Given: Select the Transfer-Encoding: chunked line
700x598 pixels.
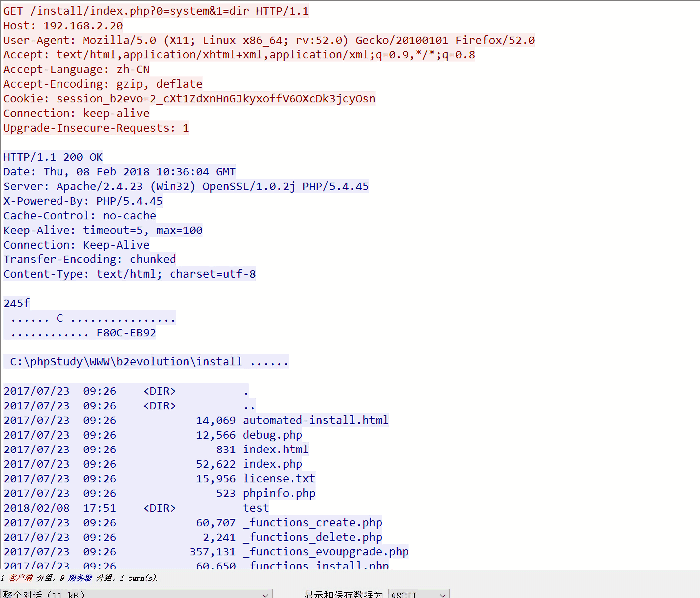Looking at the screenshot, I should 89,259.
